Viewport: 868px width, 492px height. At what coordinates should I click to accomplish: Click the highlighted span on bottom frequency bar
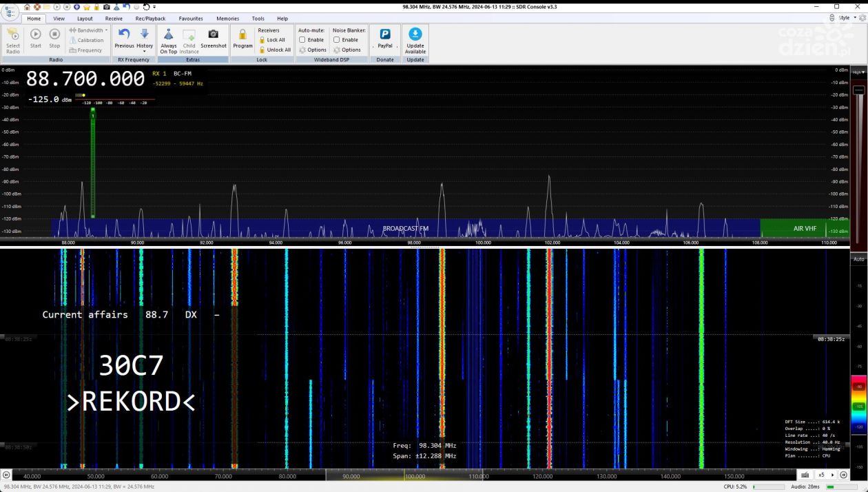[403, 475]
